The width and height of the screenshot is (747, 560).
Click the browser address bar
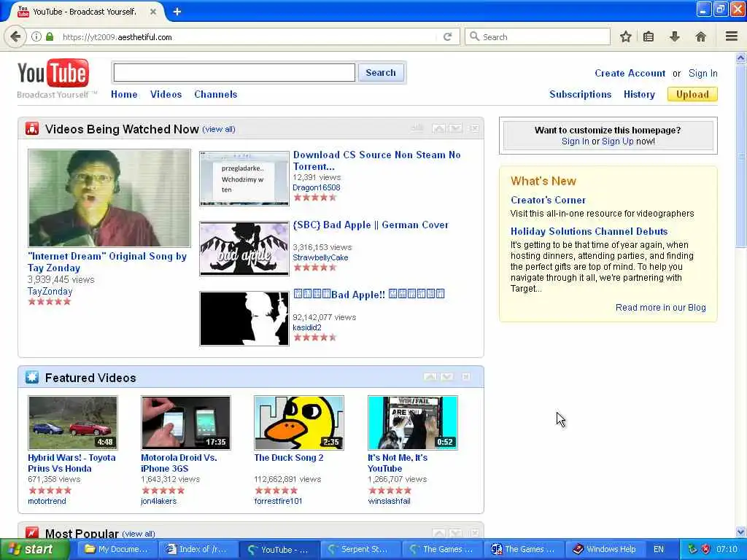click(248, 36)
